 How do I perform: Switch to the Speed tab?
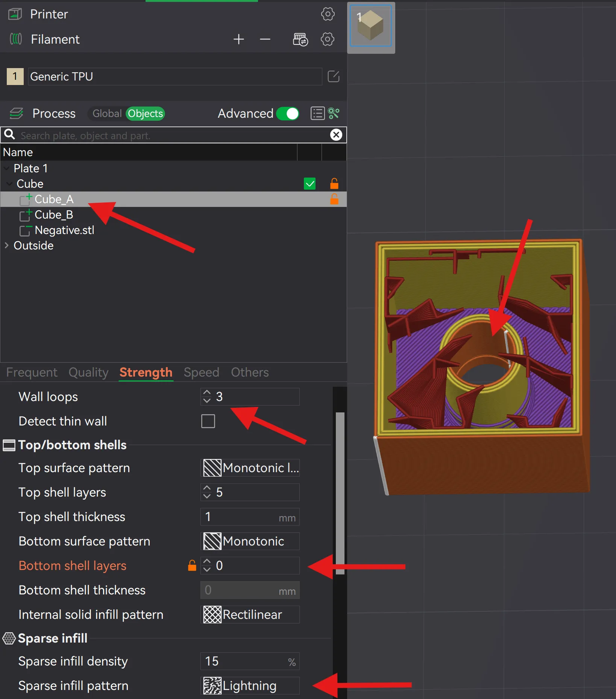[x=201, y=372]
